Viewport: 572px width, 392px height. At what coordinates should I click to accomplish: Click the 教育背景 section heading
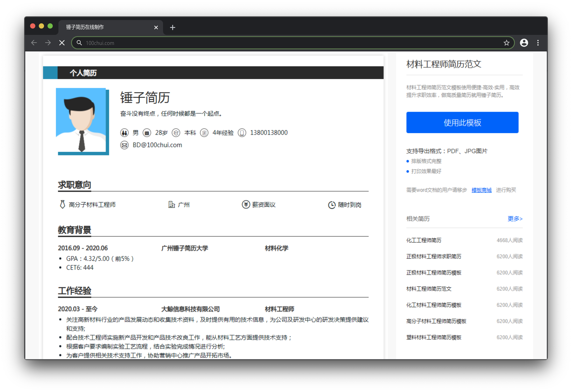click(x=74, y=230)
